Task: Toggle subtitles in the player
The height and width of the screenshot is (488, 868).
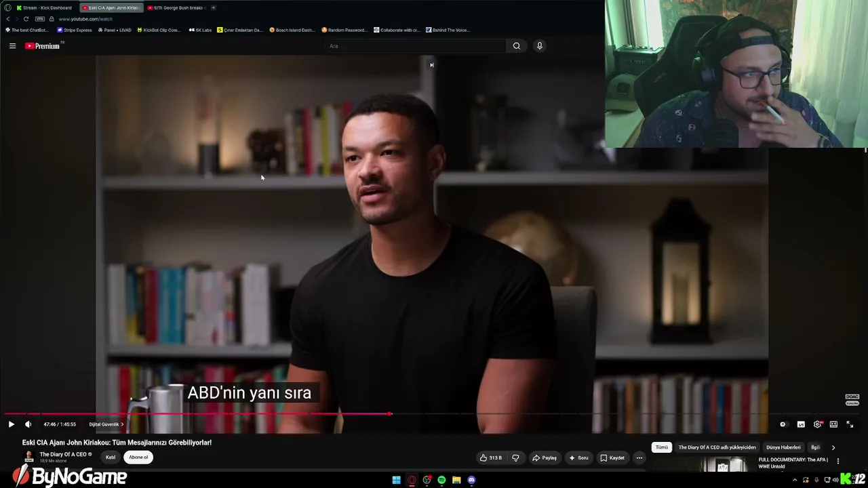Action: coord(801,424)
